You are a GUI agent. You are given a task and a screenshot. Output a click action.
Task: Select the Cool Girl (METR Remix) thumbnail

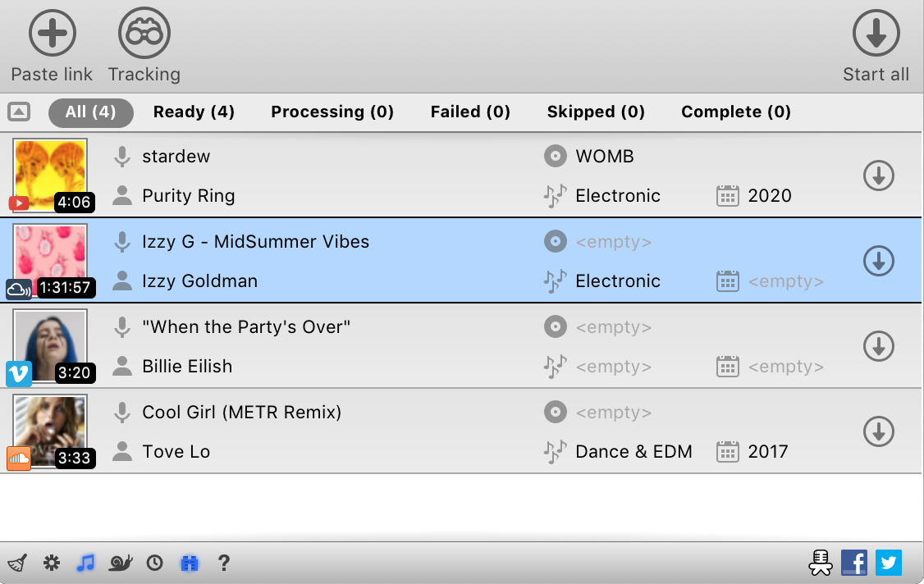[x=49, y=431]
